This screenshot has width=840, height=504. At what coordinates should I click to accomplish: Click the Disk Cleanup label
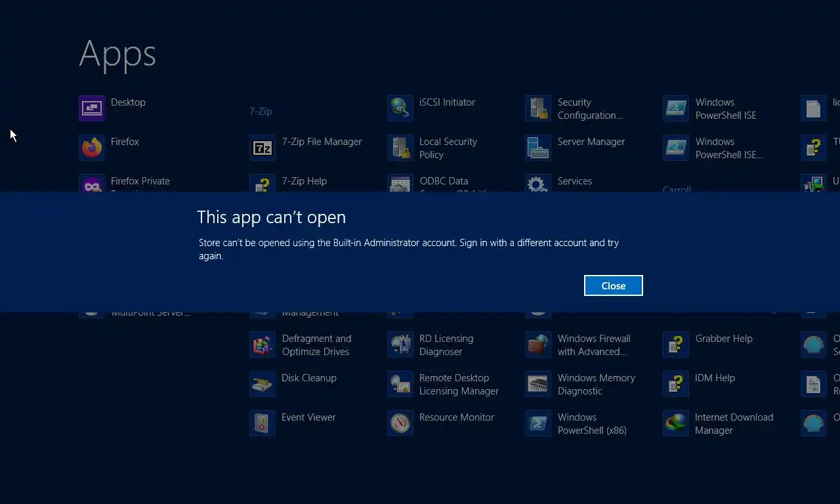click(x=308, y=378)
